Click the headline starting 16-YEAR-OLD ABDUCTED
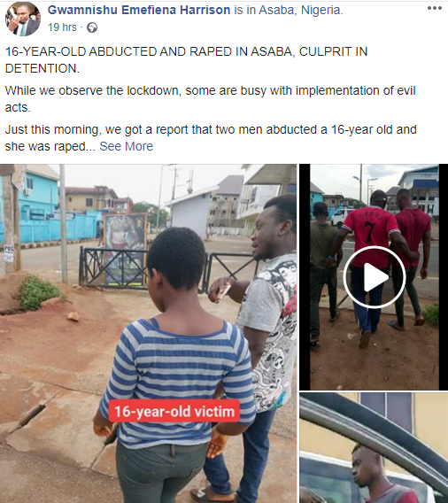448x503 pixels. (186, 60)
